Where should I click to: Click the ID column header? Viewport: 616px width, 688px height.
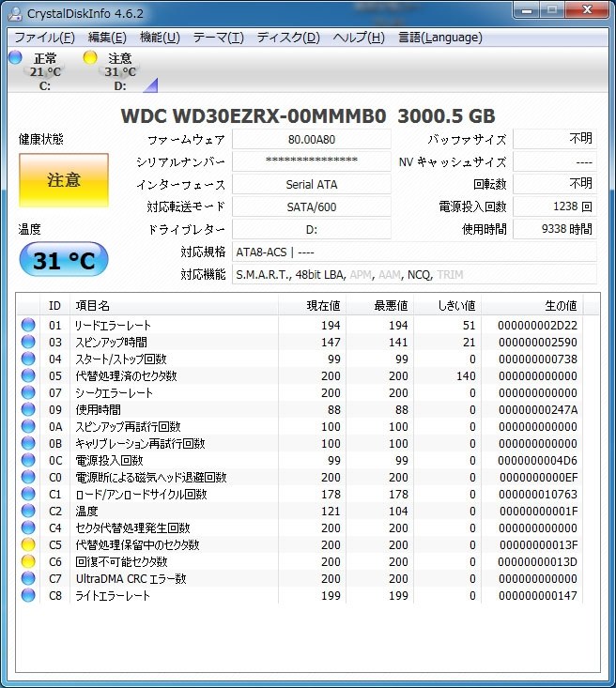click(54, 305)
